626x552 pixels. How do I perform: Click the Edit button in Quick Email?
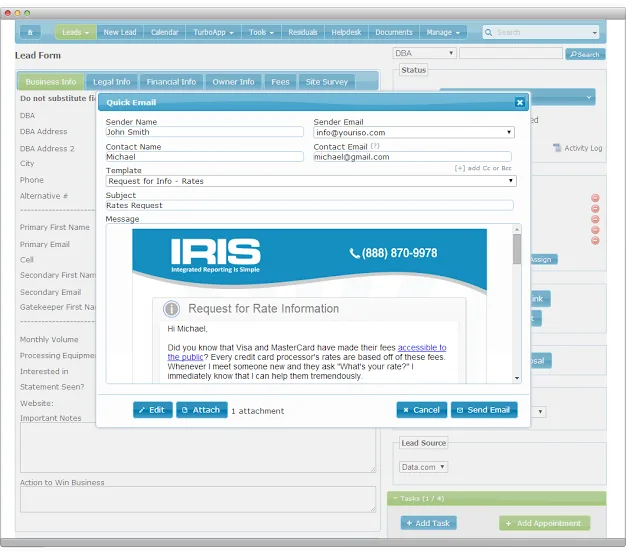pyautogui.click(x=153, y=410)
